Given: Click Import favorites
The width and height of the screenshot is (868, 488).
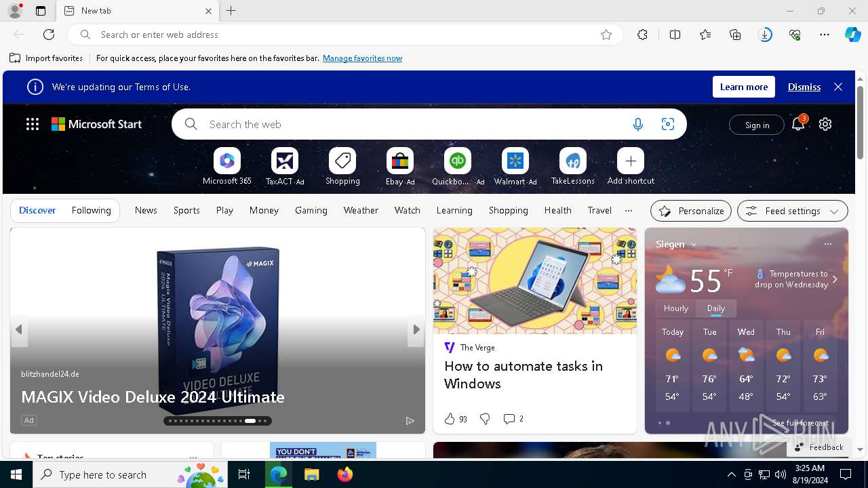Looking at the screenshot, I should pos(47,58).
